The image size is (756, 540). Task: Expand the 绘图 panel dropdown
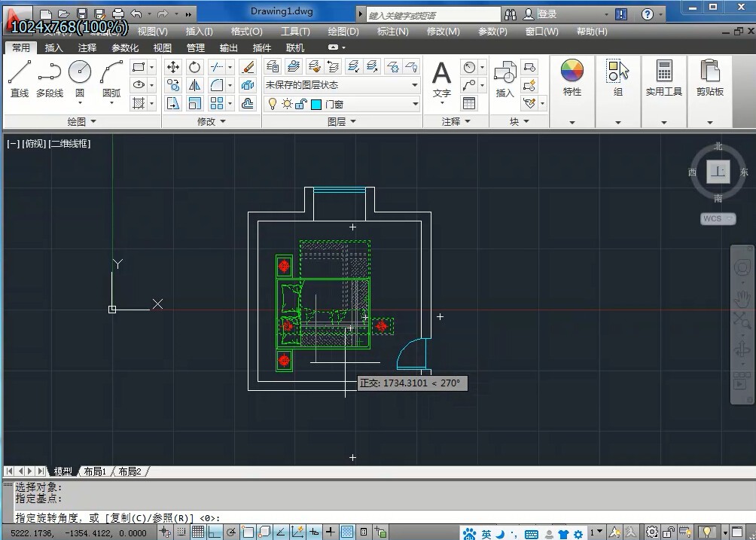click(x=81, y=121)
